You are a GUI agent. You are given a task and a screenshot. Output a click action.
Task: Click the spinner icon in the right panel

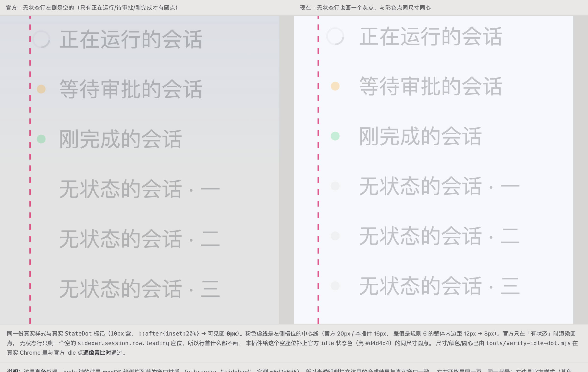click(x=335, y=36)
